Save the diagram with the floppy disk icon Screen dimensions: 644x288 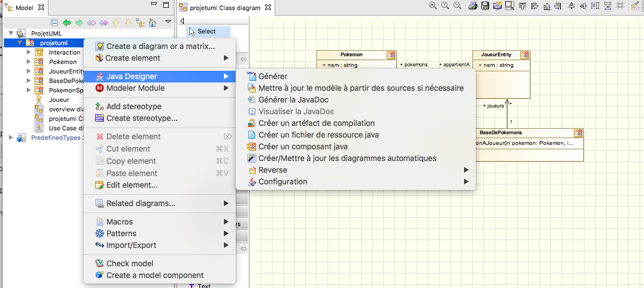tap(485, 6)
